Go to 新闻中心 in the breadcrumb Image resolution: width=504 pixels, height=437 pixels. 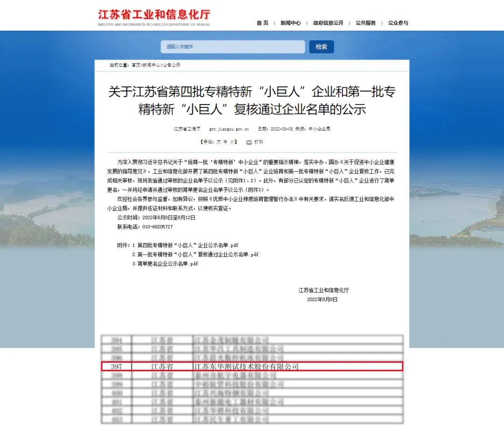(152, 65)
